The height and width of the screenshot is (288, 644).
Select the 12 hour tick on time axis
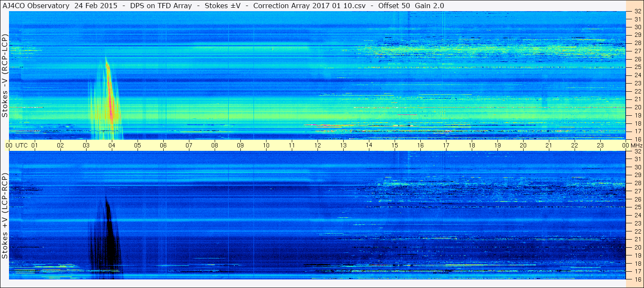coord(318,145)
